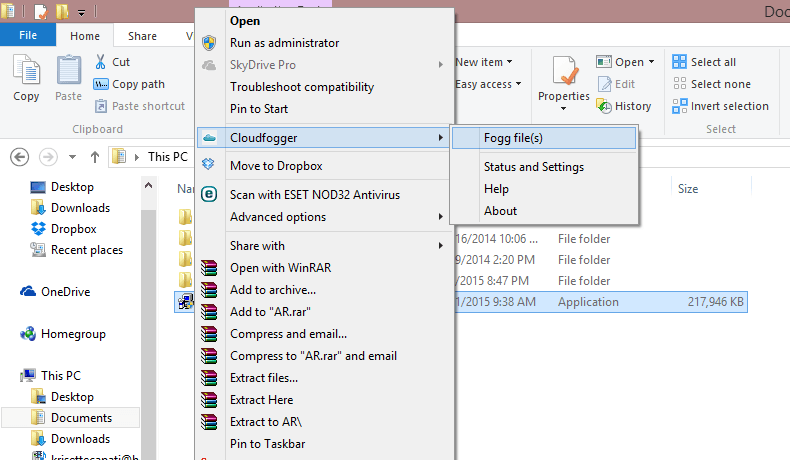Click the Up arrow navigation icon
Viewport: 790px width, 460px height.
tap(95, 157)
